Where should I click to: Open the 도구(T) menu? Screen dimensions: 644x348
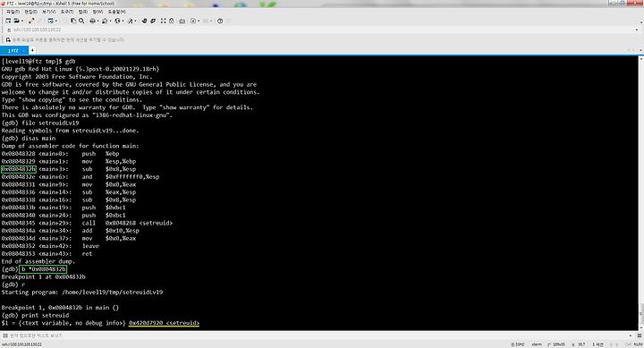coord(67,12)
